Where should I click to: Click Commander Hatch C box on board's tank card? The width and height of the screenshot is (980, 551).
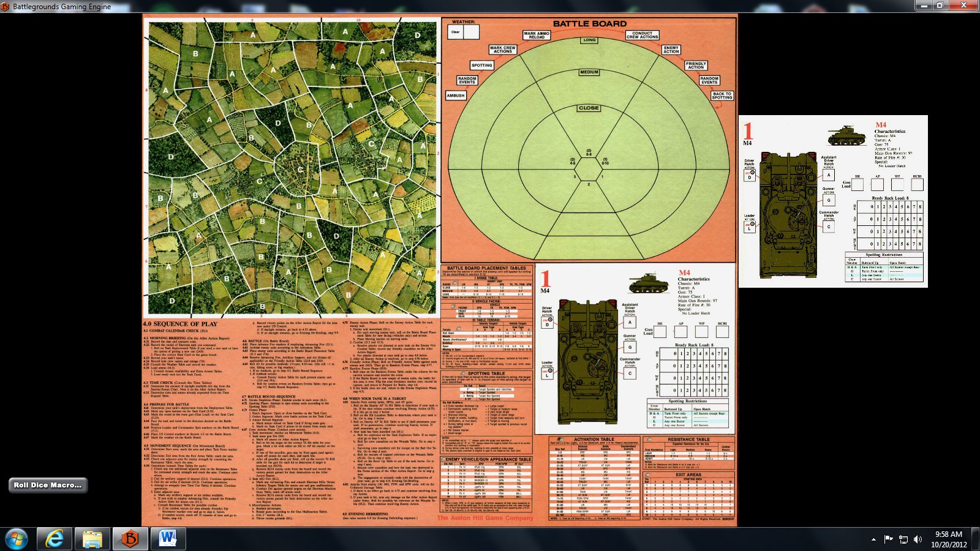[630, 373]
